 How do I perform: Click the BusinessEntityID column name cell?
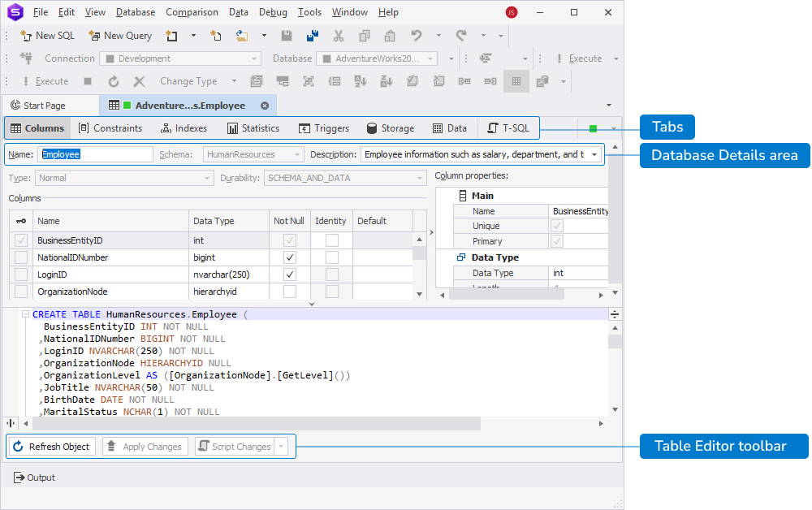point(110,240)
